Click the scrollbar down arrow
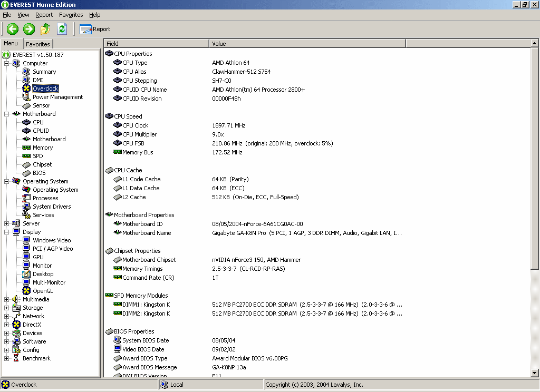The image size is (540, 392). coord(534,373)
